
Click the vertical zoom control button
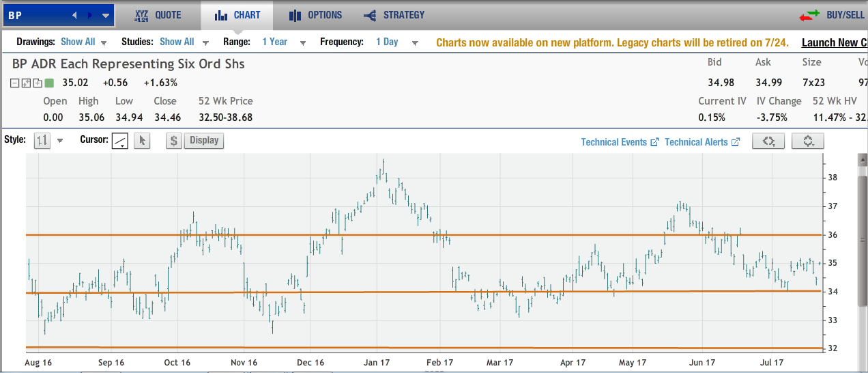(808, 141)
